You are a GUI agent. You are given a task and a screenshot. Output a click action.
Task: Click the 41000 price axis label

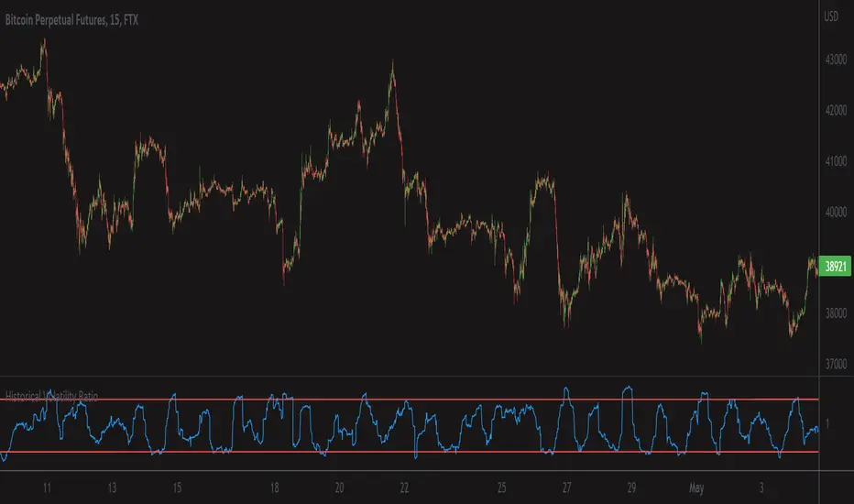836,161
